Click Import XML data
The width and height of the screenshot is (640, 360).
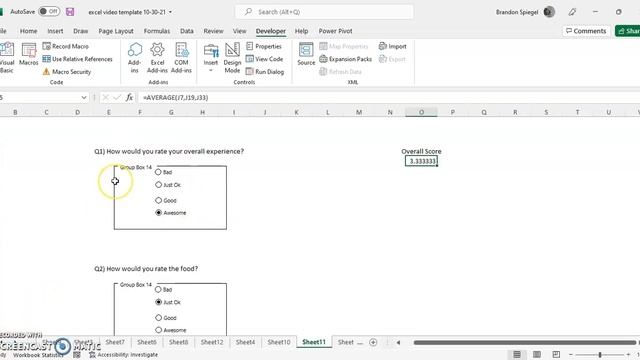pos(393,46)
